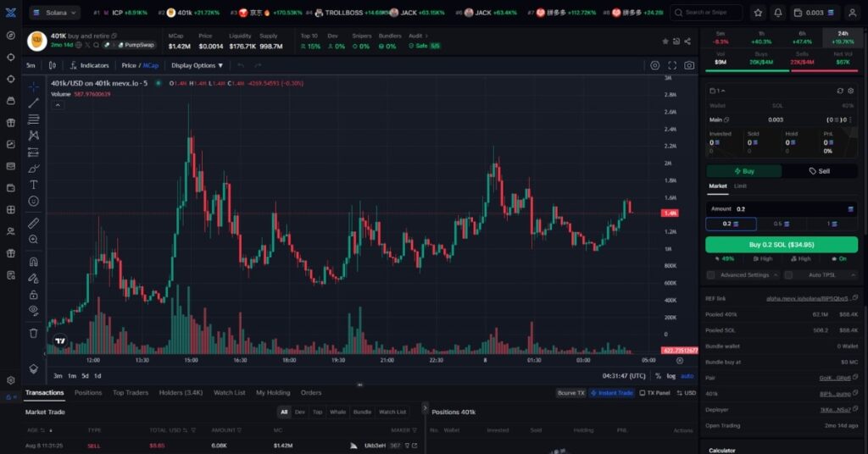Select the text annotation tool
868x454 pixels.
34,185
